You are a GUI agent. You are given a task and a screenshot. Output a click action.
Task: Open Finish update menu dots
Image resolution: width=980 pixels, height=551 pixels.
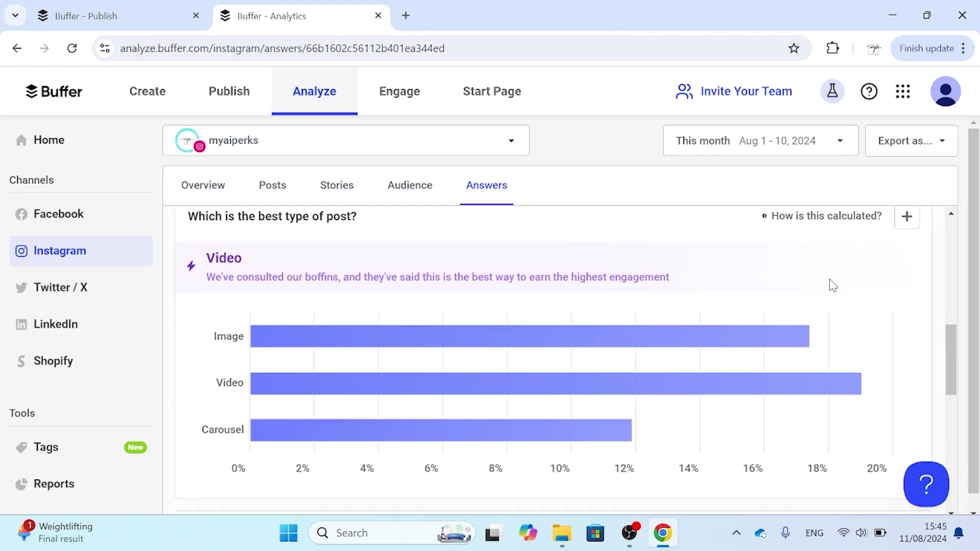(x=963, y=48)
